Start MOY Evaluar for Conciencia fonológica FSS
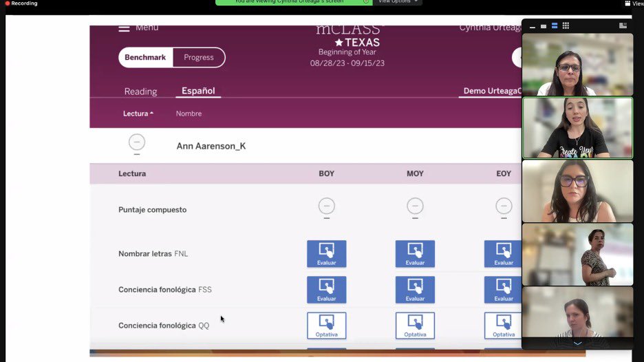This screenshot has width=644, height=362. point(416,290)
